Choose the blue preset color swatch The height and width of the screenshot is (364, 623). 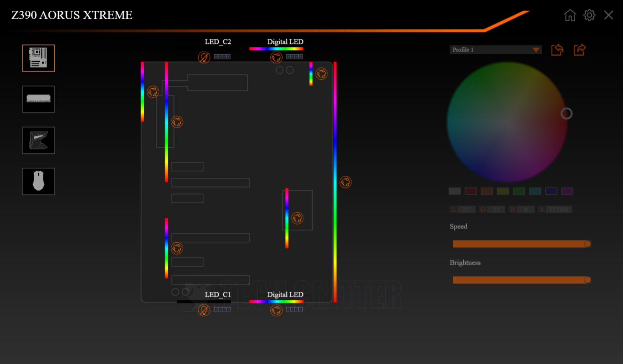(x=551, y=191)
